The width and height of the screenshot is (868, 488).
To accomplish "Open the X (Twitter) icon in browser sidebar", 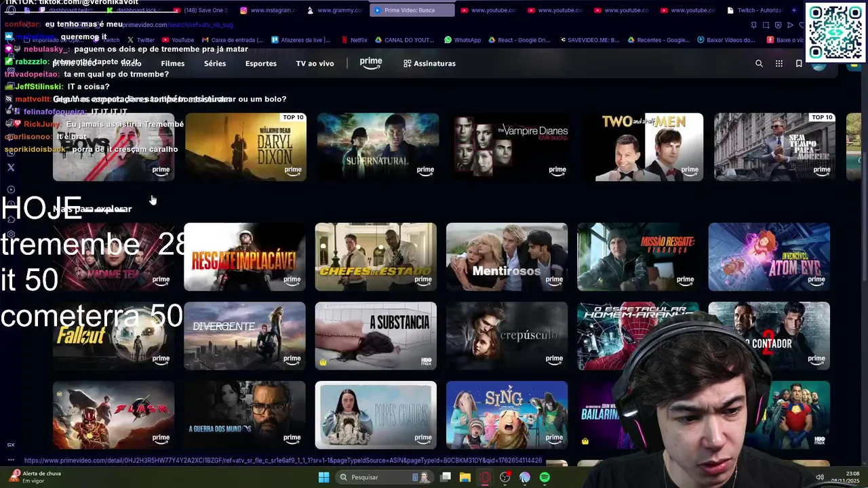I will (10, 167).
